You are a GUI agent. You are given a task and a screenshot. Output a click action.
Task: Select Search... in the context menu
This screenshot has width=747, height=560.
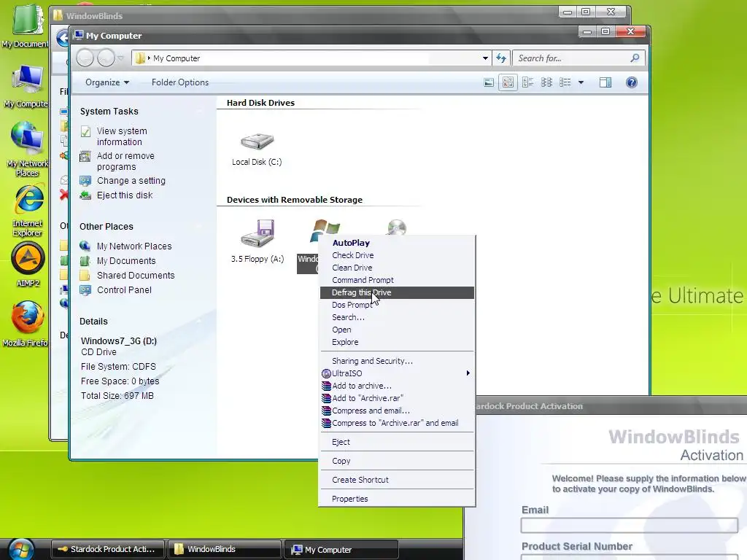(397, 317)
